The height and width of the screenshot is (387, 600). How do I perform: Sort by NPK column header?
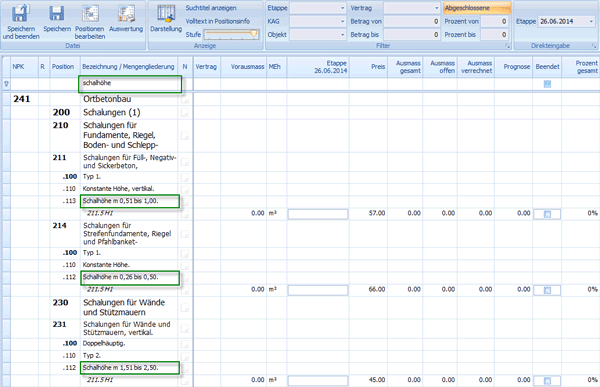click(24, 67)
